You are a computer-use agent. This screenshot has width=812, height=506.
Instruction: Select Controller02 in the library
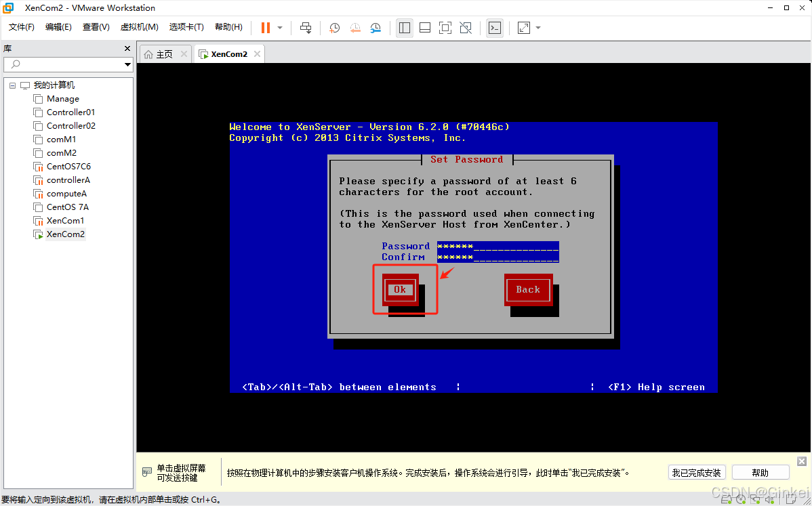tap(71, 126)
